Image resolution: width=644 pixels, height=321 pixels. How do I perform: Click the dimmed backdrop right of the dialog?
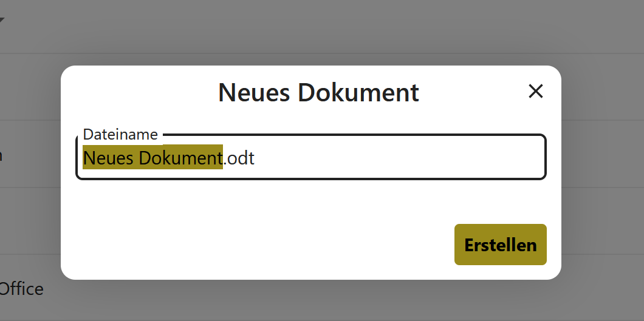point(602,172)
